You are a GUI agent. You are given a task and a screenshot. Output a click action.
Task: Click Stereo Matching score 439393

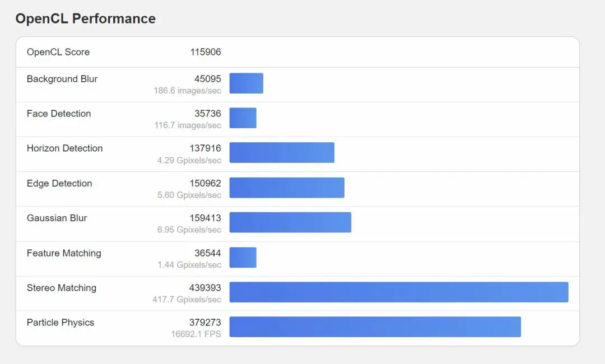point(205,288)
